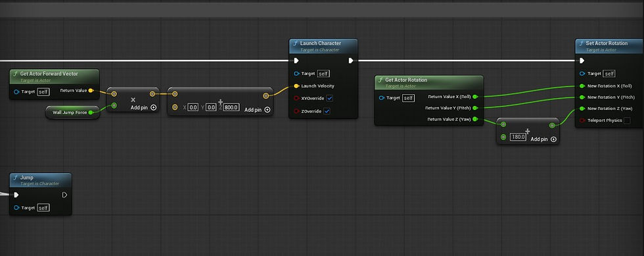This screenshot has width=644, height=256.
Task: Click the Z value field showing 800.0
Action: coord(231,107)
